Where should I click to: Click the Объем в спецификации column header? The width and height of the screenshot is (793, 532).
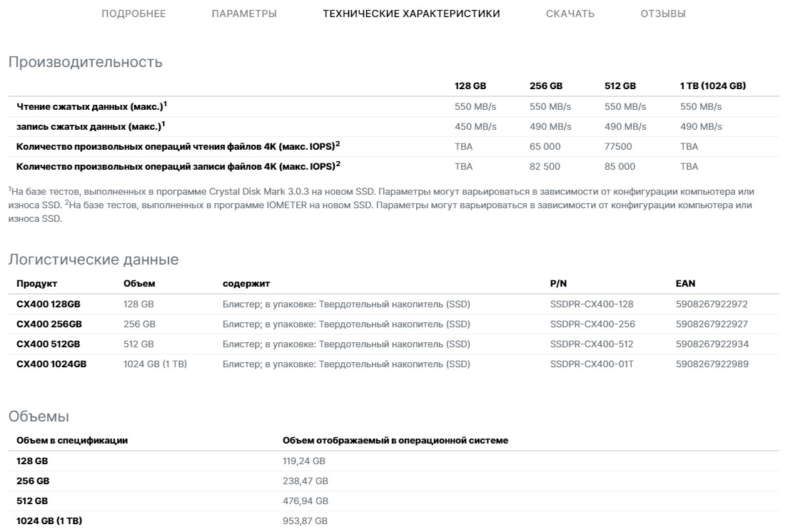pos(72,441)
